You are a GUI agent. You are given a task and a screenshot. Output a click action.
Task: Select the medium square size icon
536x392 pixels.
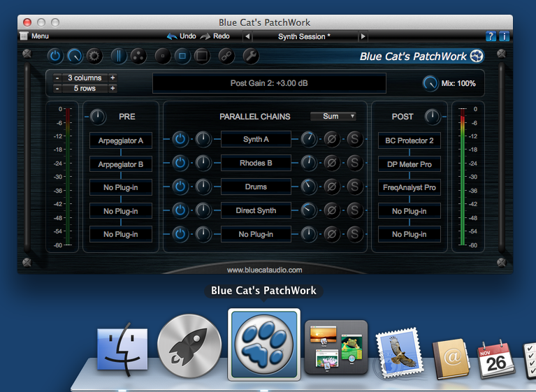182,56
